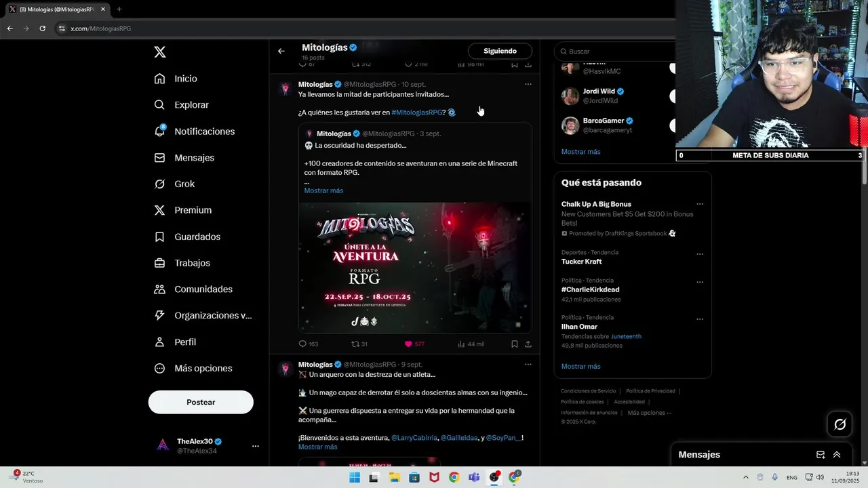Screen dimensions: 868x488
Task: Click the browser back button
Action: click(9, 28)
